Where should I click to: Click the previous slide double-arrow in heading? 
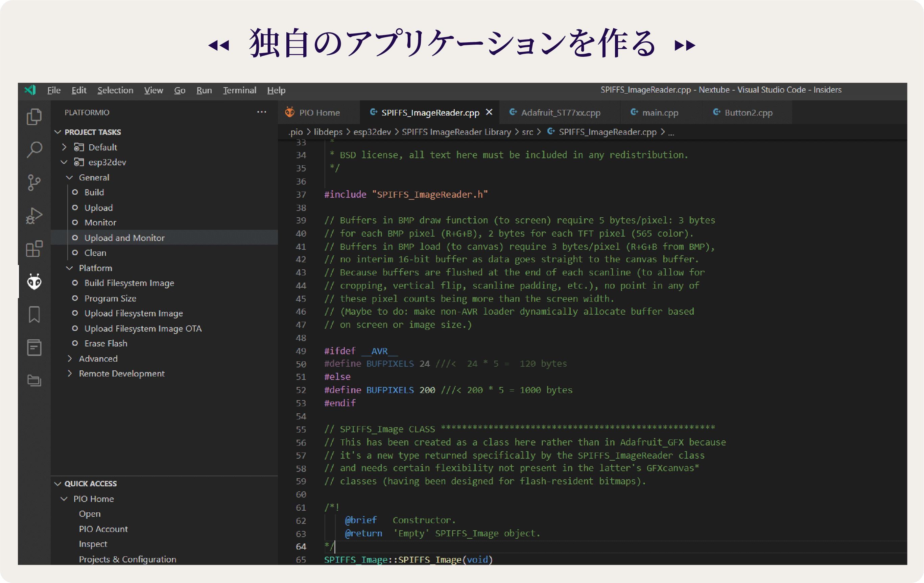pos(219,46)
